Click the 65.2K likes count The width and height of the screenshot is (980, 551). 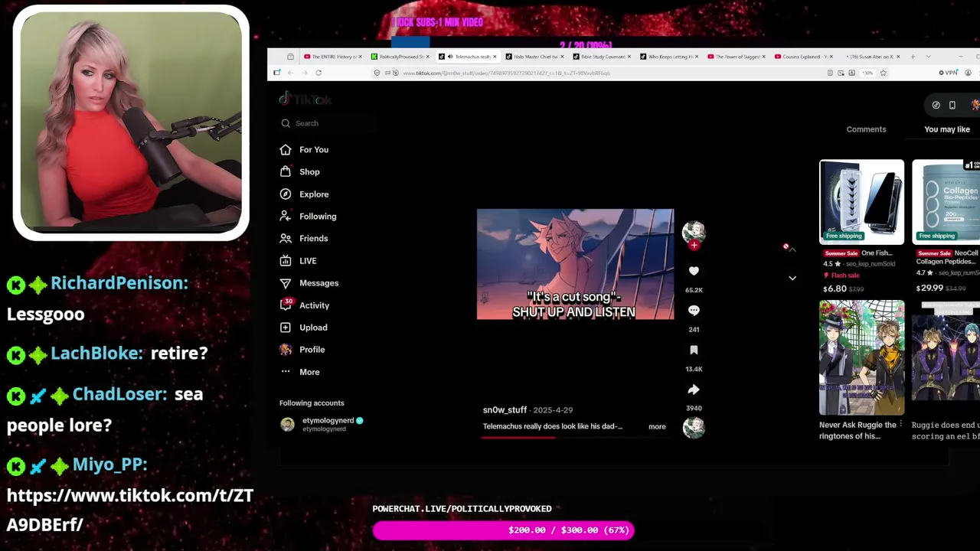(x=694, y=290)
